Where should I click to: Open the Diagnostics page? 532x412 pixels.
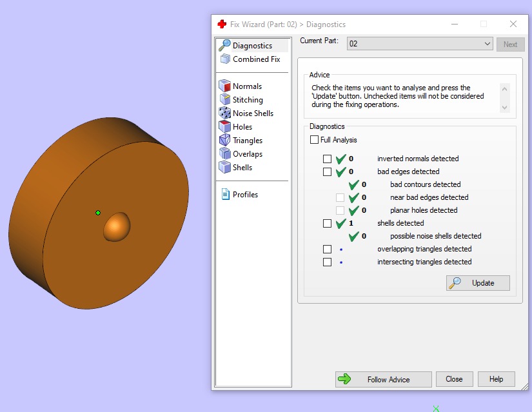(x=252, y=46)
